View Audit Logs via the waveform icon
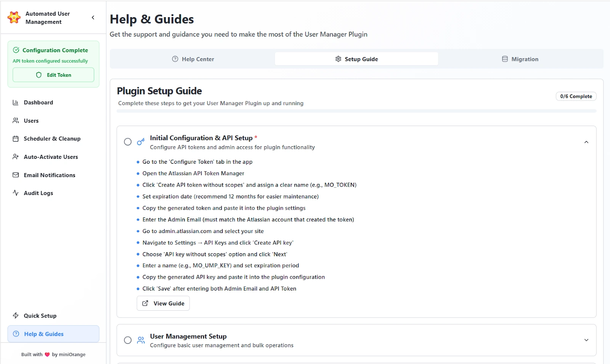Screen dimensions: 610x364 click(x=16, y=193)
